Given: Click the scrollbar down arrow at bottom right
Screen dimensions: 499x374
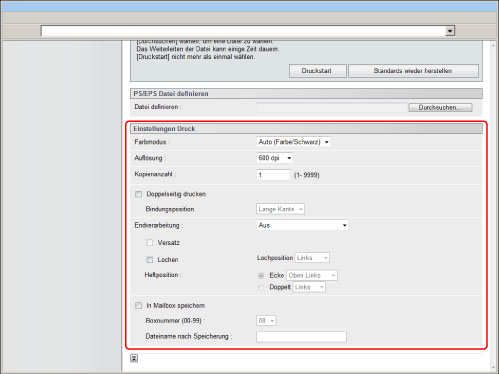Looking at the screenshot, I should (x=494, y=368).
